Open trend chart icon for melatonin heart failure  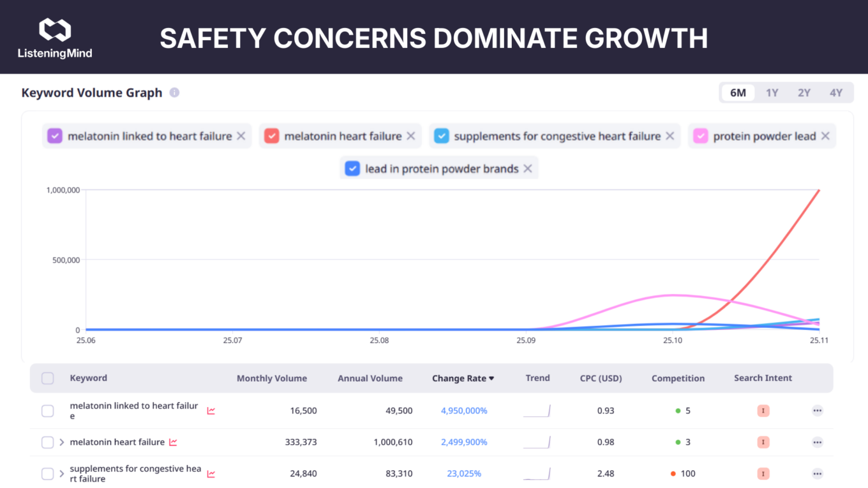click(173, 442)
